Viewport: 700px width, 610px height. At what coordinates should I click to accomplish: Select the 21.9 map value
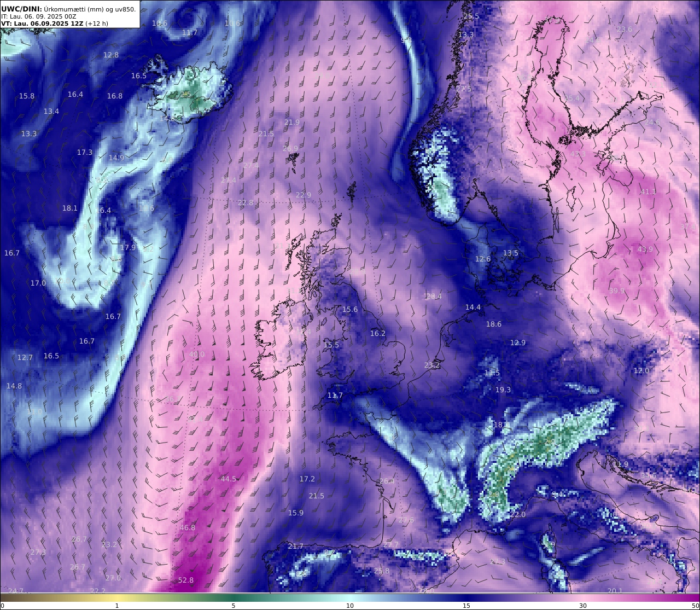coord(292,122)
